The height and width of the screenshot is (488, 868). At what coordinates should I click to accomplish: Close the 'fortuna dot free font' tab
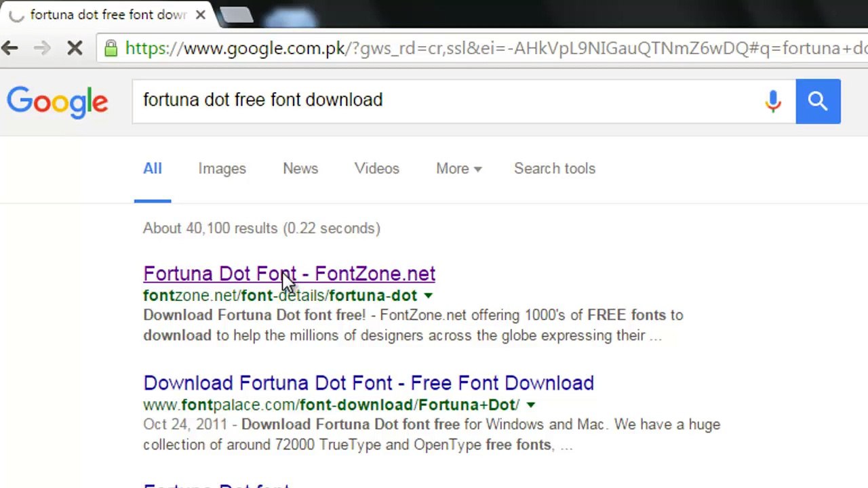[200, 14]
